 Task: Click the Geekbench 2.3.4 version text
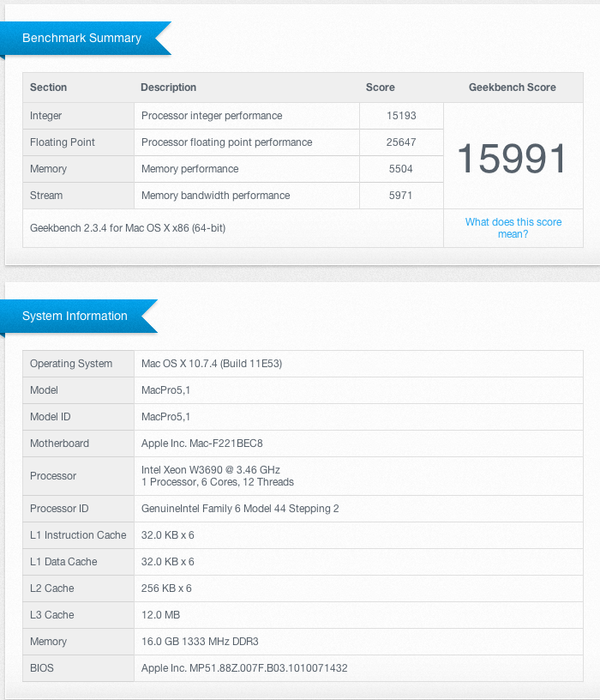(x=128, y=227)
